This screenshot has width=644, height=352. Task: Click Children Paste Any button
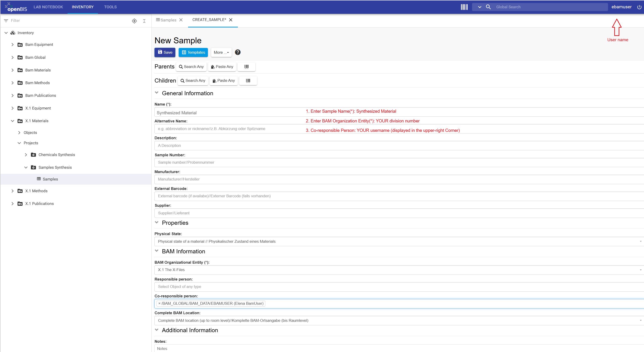pos(224,80)
